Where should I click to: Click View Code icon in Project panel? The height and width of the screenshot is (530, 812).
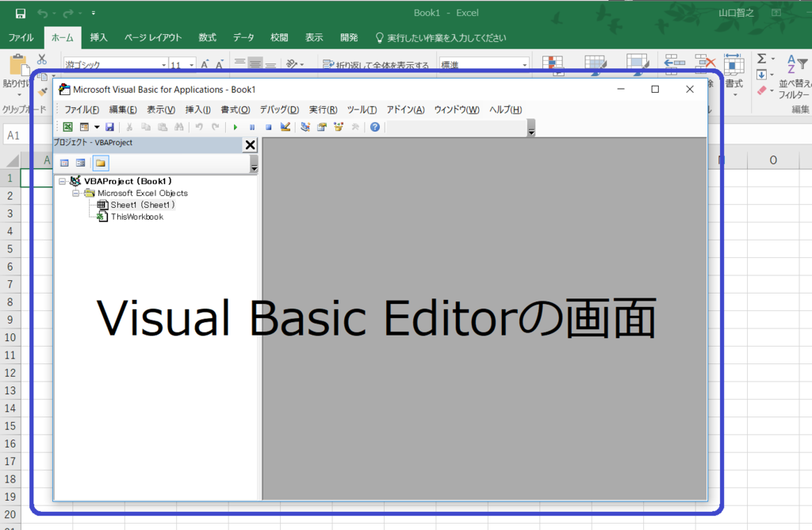pyautogui.click(x=65, y=163)
